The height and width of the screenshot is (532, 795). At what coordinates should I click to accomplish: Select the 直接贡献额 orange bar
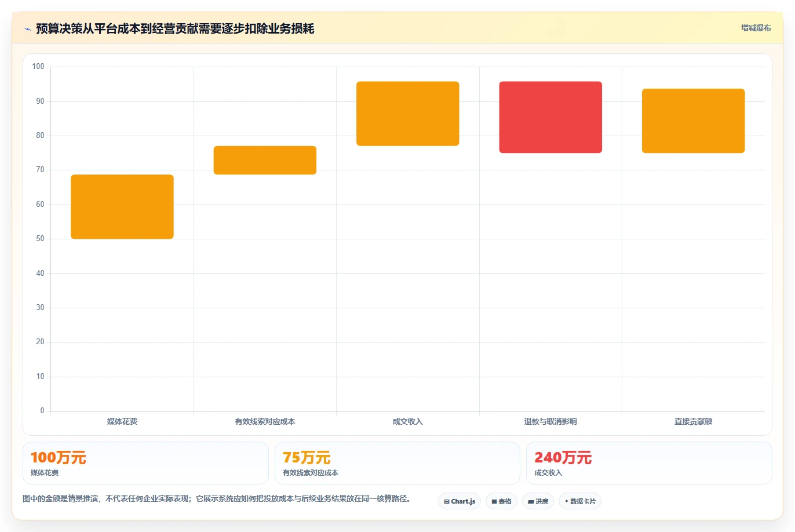(x=693, y=121)
